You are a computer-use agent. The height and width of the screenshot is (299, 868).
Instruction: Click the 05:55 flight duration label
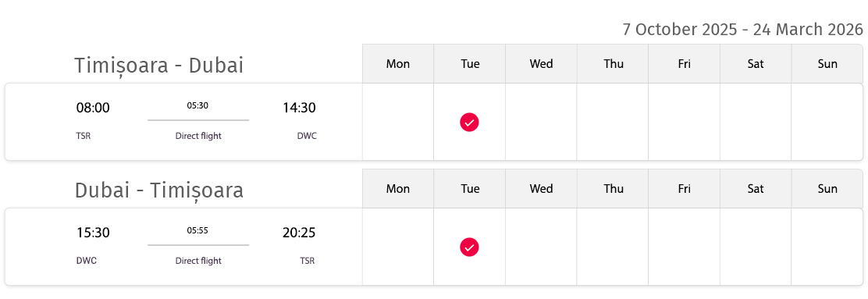tap(197, 230)
